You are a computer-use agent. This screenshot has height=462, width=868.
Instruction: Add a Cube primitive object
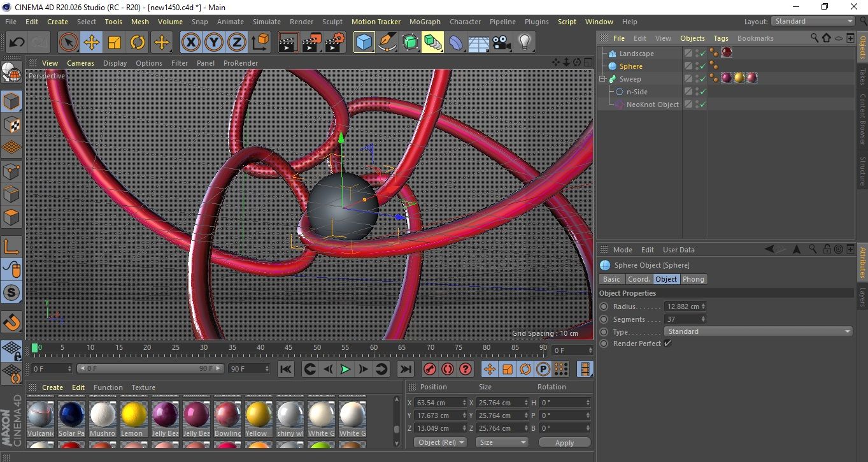coord(364,43)
